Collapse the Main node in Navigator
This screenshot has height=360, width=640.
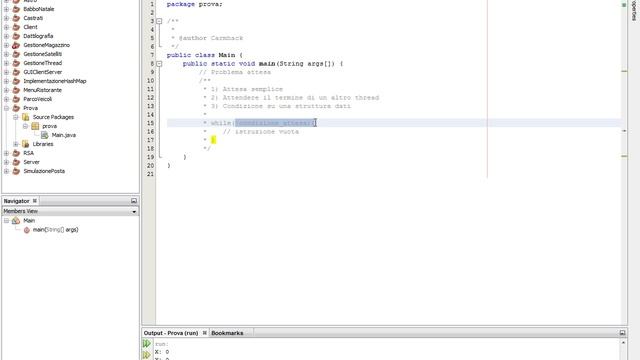pyautogui.click(x=7, y=220)
